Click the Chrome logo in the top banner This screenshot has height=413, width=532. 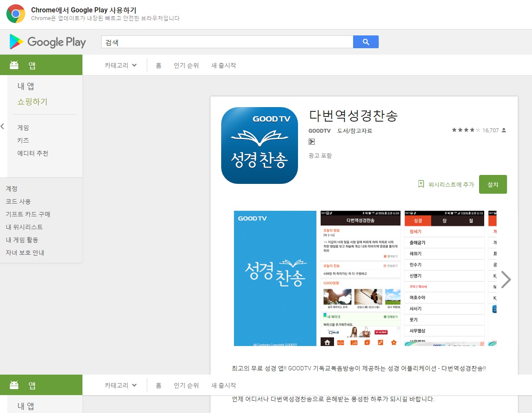pos(16,14)
